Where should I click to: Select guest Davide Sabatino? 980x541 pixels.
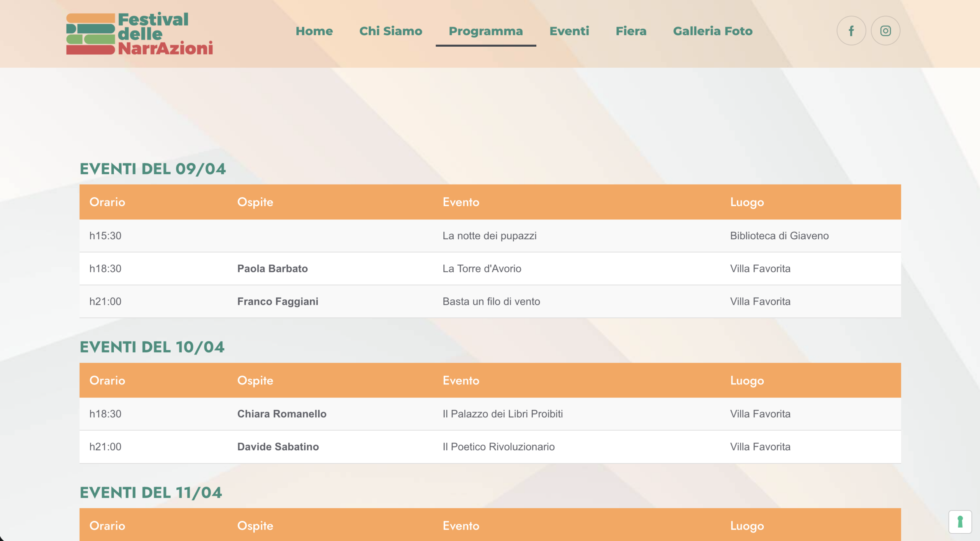278,446
